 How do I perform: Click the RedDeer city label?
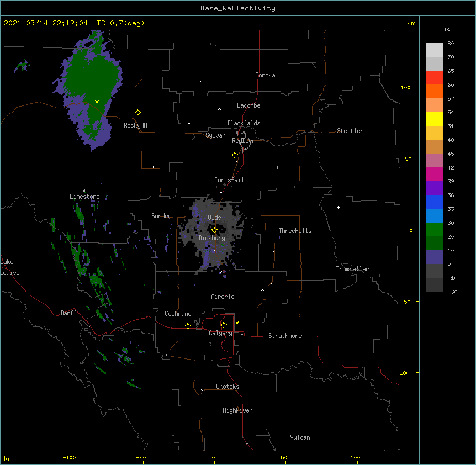coord(243,141)
